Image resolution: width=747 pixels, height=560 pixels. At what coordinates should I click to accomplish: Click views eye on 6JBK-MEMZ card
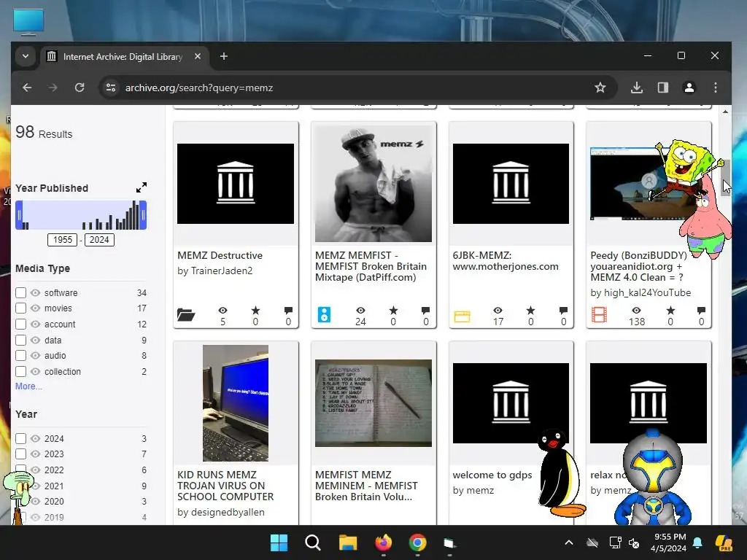tap(498, 311)
